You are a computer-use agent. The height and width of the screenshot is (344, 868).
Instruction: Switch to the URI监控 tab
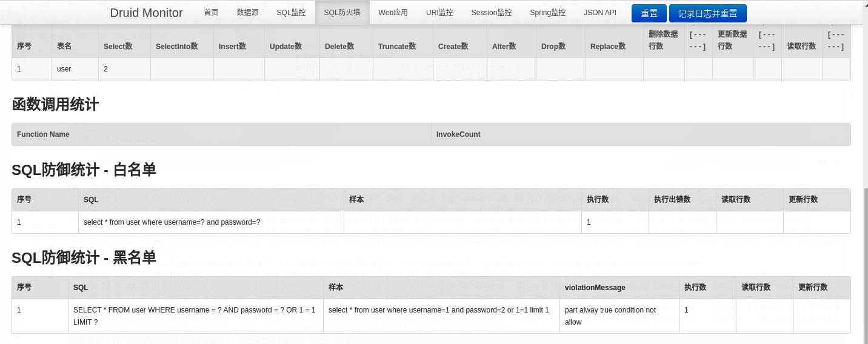(x=439, y=12)
